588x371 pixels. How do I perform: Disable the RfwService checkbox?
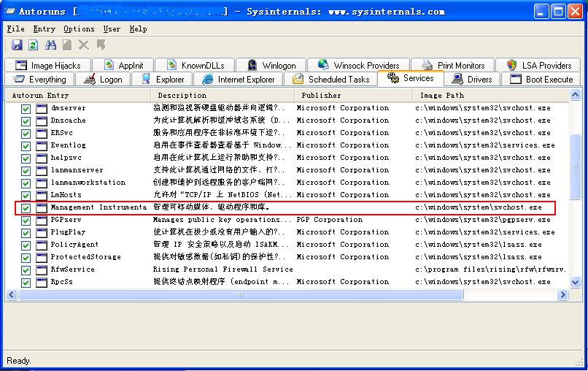coord(26,270)
